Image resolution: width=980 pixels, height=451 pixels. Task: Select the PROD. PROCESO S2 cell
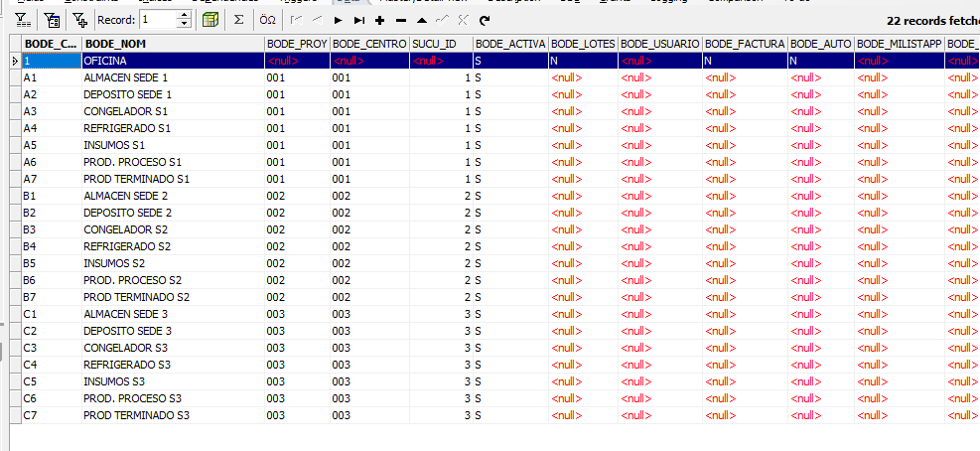173,280
